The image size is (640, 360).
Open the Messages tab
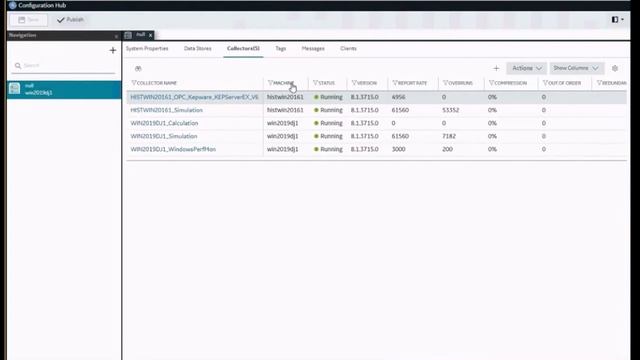click(313, 49)
